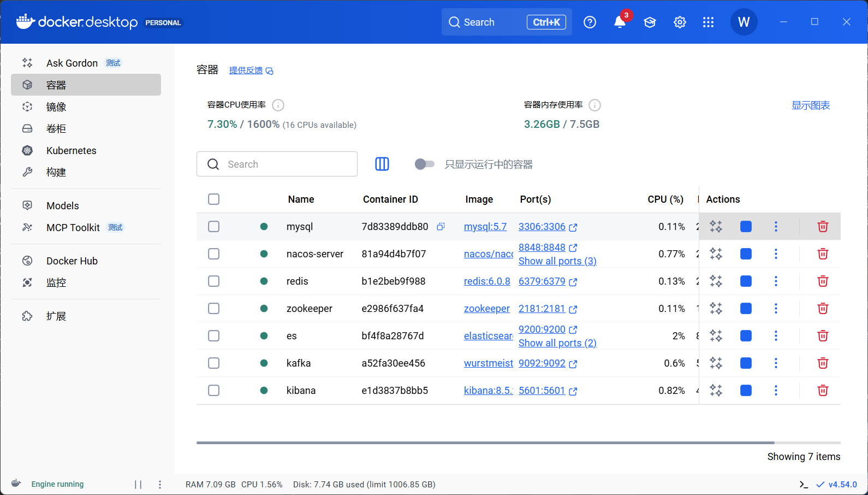Copy the mysql container ID
Viewport: 868px width, 495px height.
441,226
